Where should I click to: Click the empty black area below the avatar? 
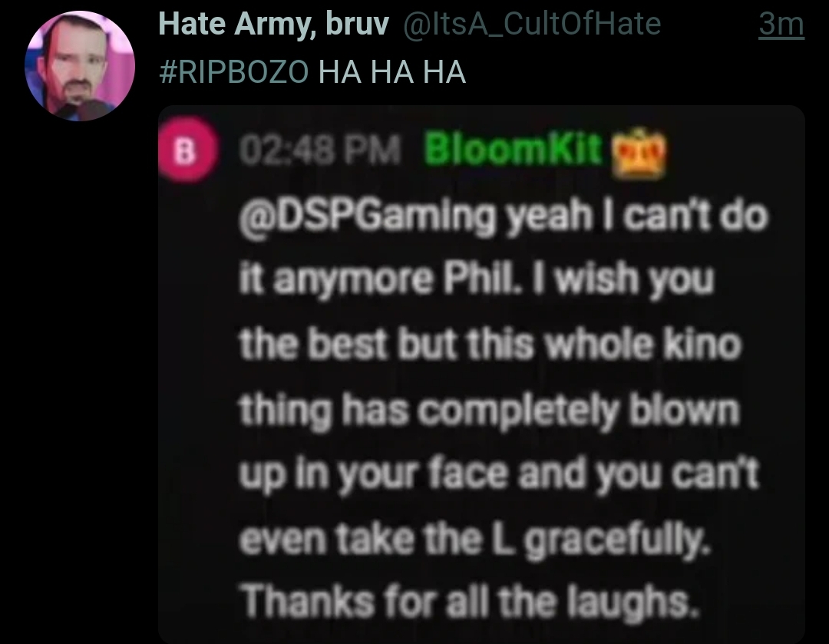coord(79,370)
